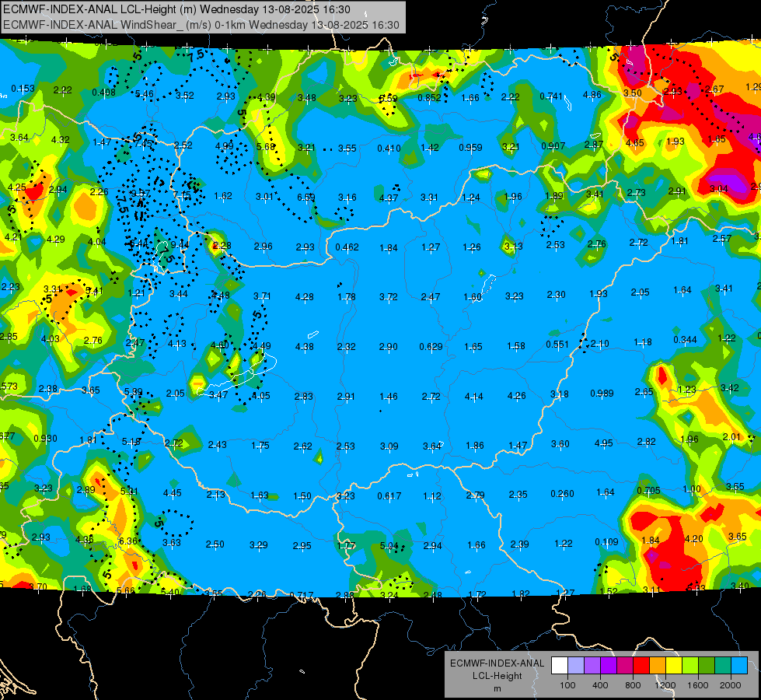Click wind shear value 4.86

tap(592, 95)
